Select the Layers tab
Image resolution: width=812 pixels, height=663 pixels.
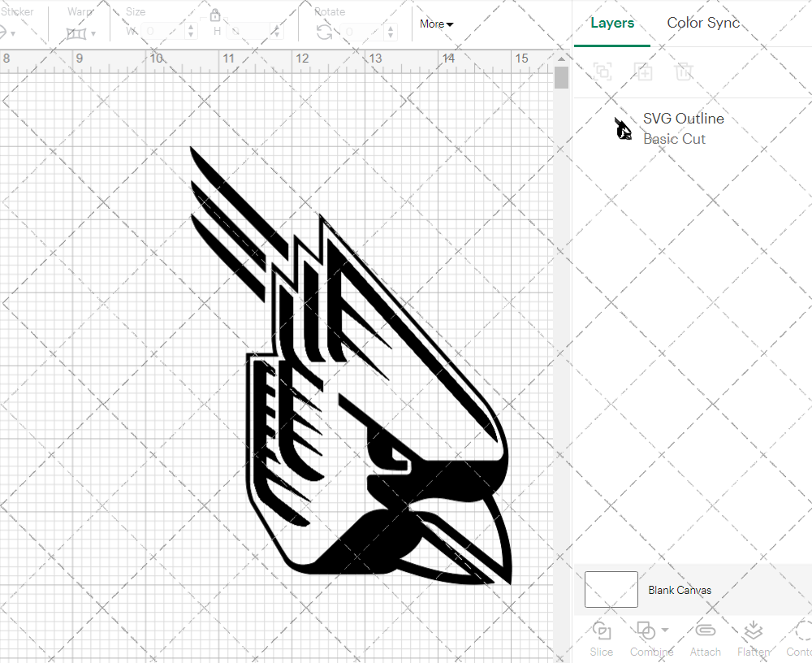[x=612, y=23]
